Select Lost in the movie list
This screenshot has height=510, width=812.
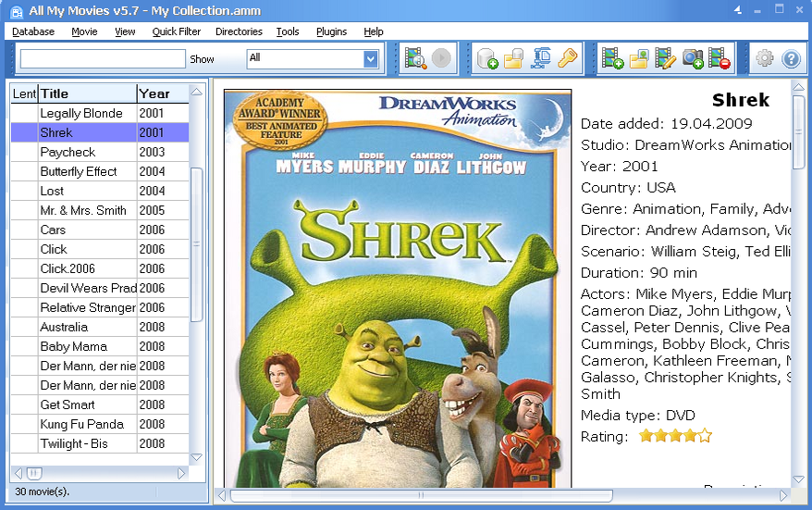pyautogui.click(x=100, y=191)
